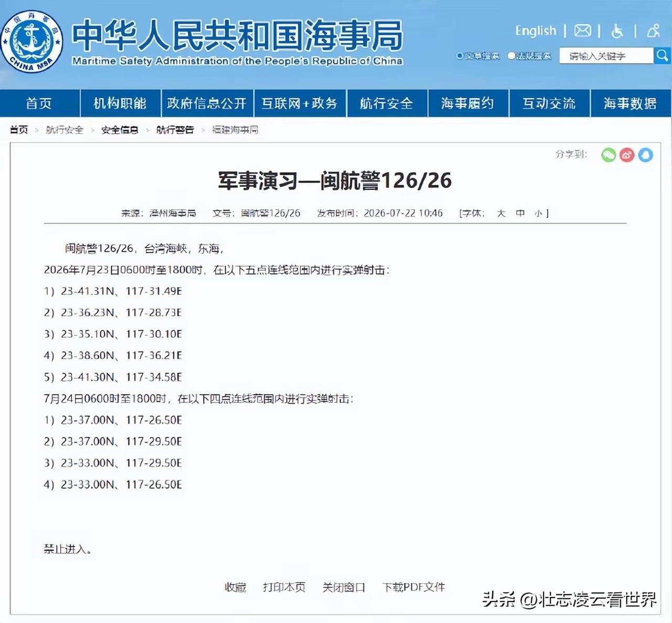
Task: Click the 中华人民共和国海事局 site title
Action: 237,35
